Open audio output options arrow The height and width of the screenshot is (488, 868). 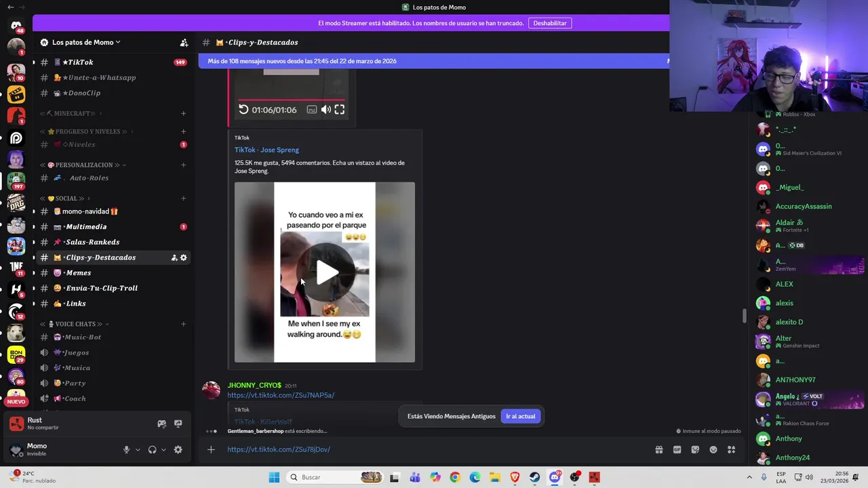[x=163, y=449]
